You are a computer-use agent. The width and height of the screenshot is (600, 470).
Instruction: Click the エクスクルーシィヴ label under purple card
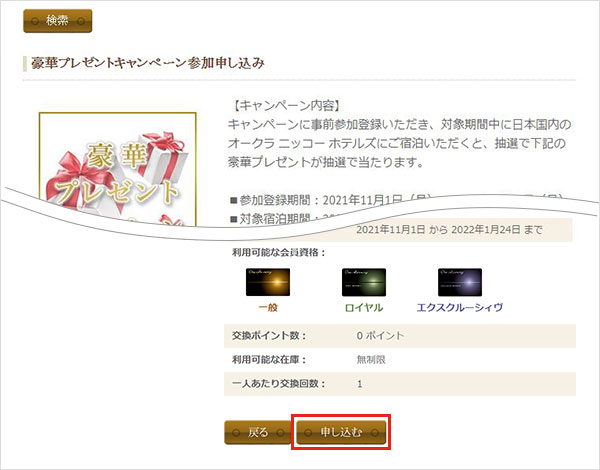pyautogui.click(x=460, y=307)
